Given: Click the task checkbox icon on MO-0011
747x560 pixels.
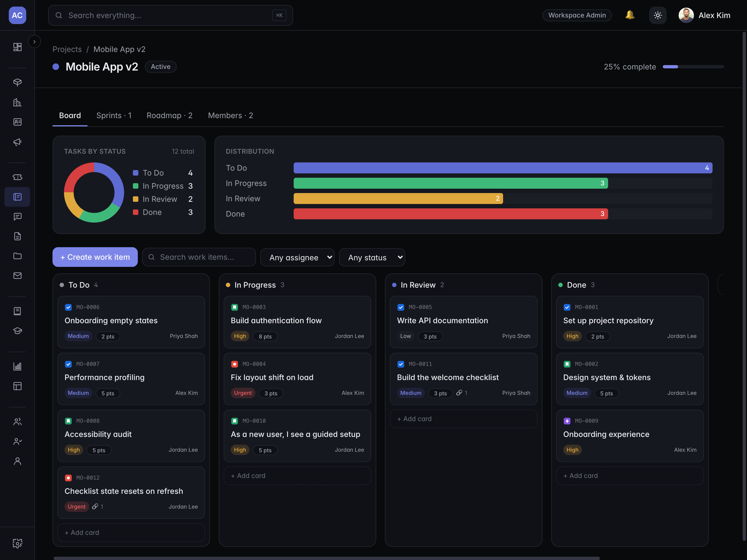Looking at the screenshot, I should point(401,364).
